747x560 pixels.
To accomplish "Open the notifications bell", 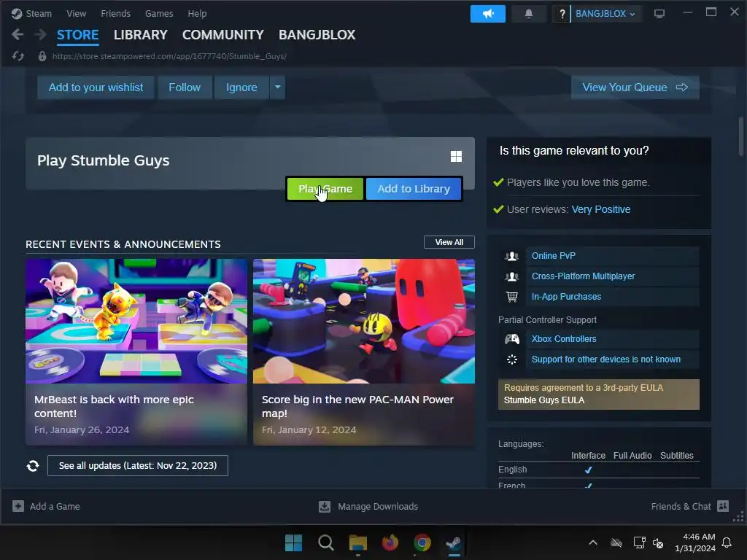I will [529, 14].
